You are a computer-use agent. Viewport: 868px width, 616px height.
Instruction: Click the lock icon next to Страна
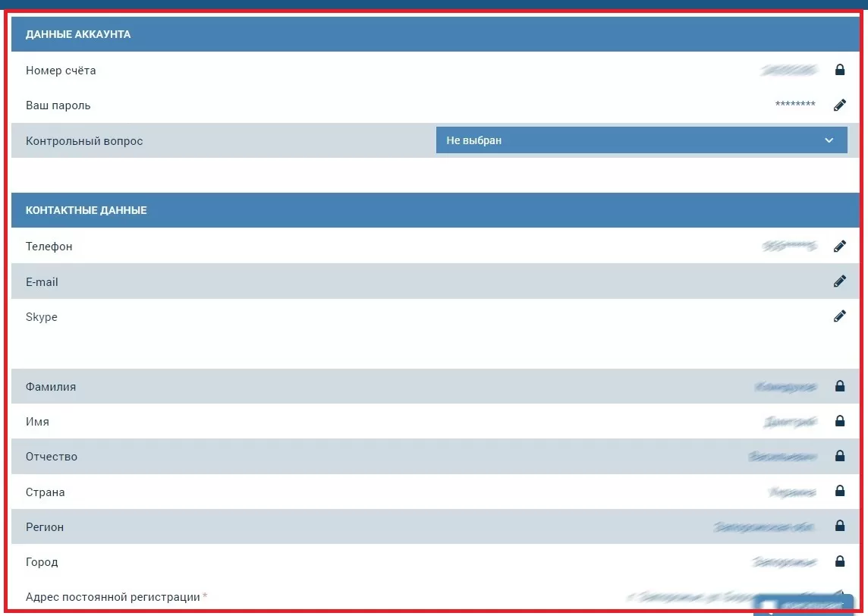point(839,492)
